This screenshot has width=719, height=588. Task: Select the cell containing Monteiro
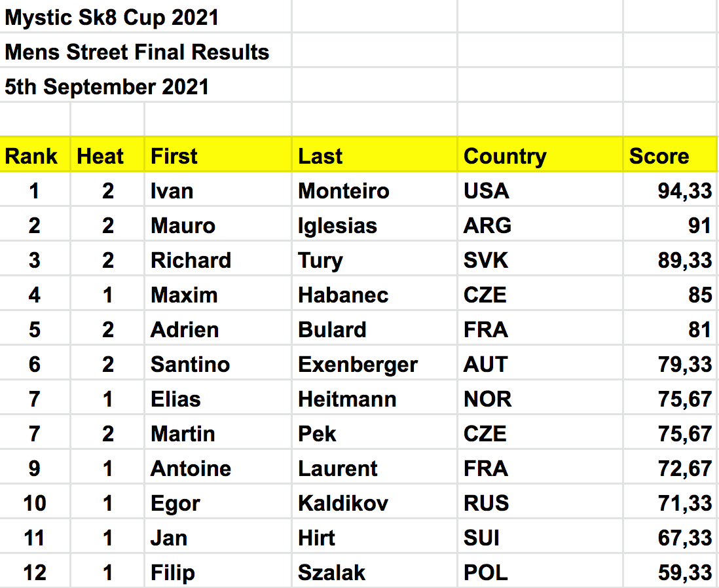[x=344, y=191]
